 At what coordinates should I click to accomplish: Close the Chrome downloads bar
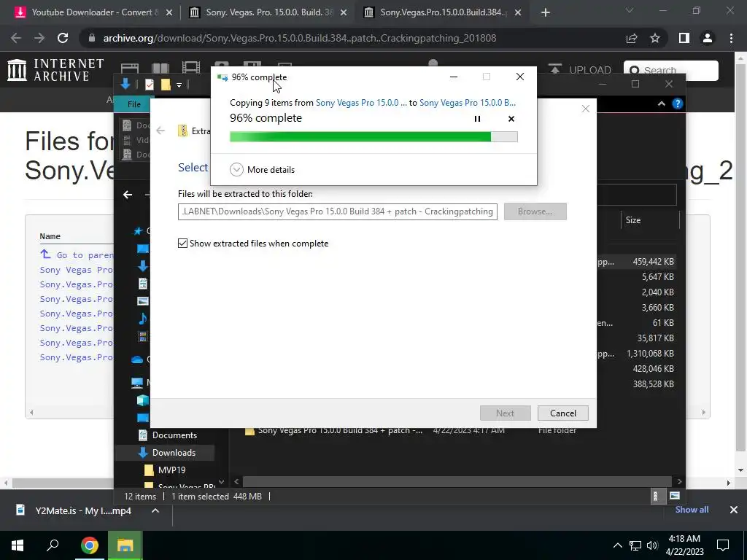point(734,510)
